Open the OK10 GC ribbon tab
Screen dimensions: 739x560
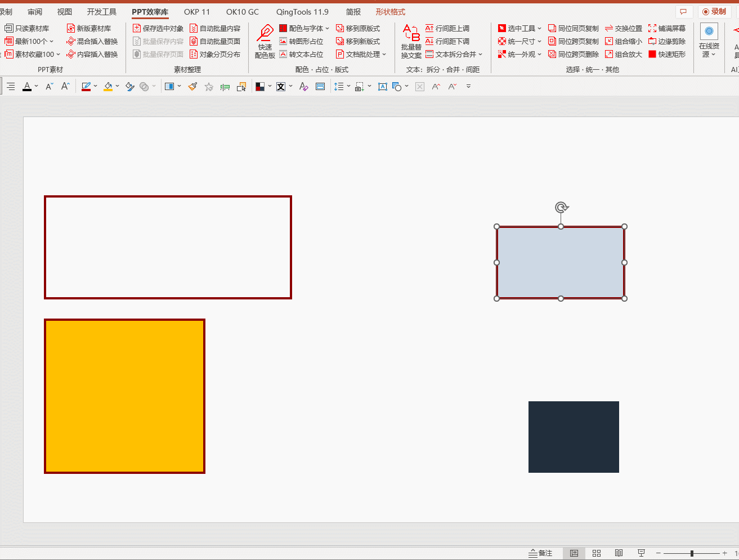click(x=243, y=12)
